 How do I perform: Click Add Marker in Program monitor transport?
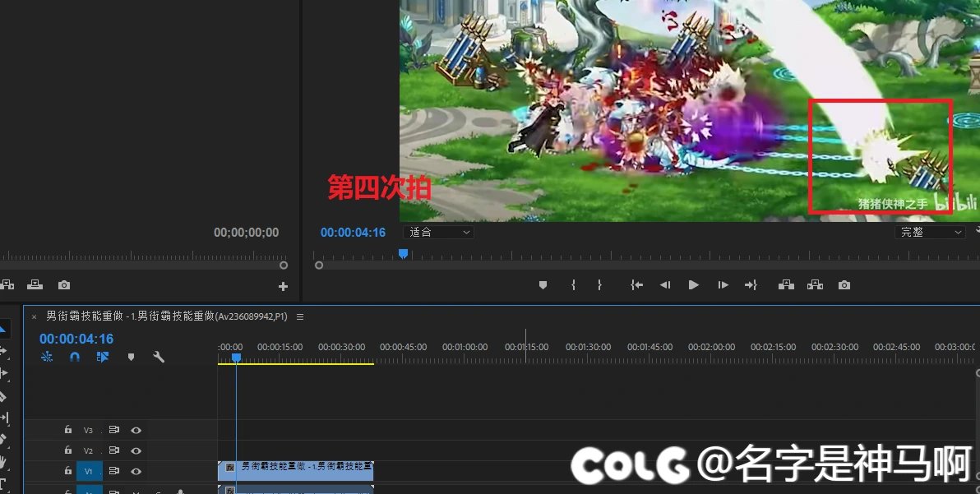[543, 284]
